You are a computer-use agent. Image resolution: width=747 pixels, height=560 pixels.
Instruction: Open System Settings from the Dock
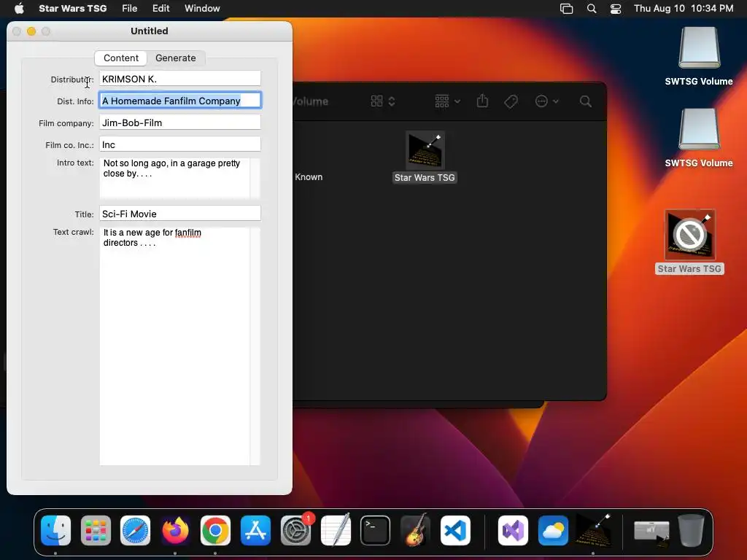pos(295,531)
